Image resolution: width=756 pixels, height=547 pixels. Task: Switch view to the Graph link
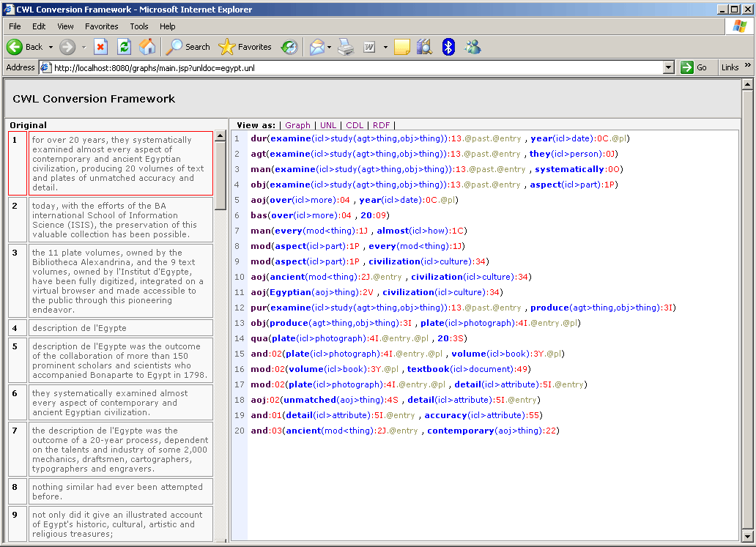(297, 125)
